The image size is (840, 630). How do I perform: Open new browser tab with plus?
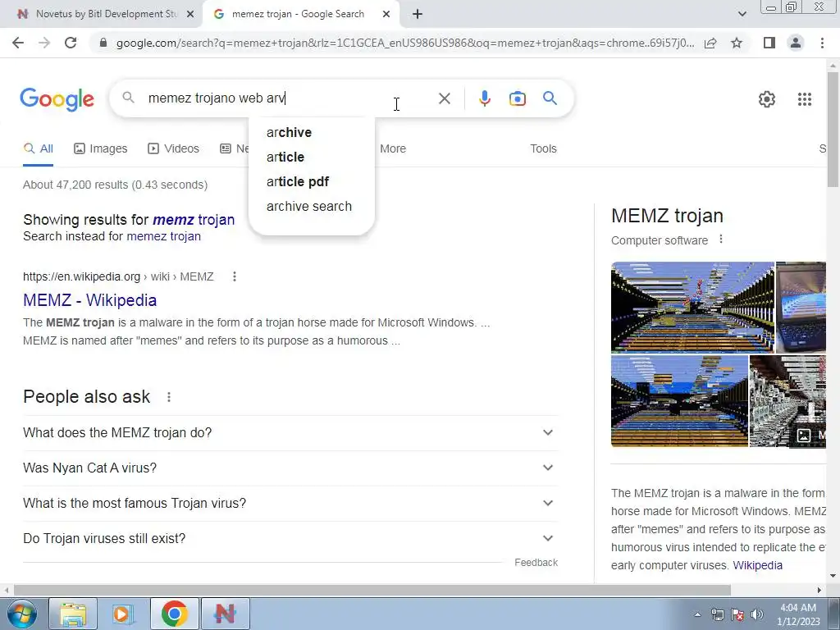coord(418,15)
